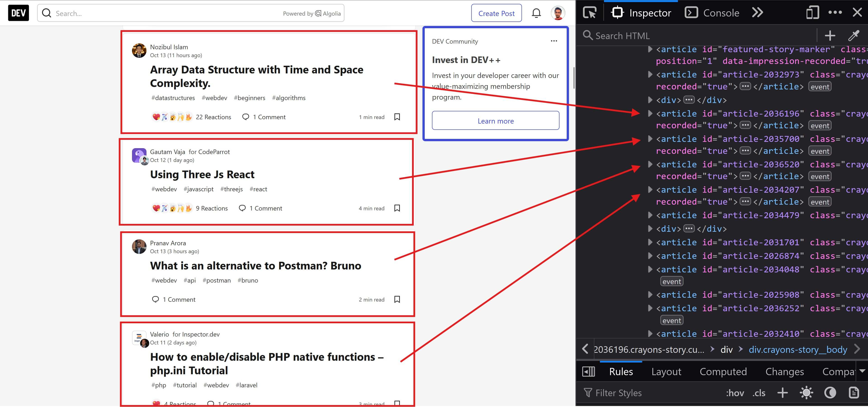868x407 pixels.
Task: Click the #laravel tag
Action: 246,385
